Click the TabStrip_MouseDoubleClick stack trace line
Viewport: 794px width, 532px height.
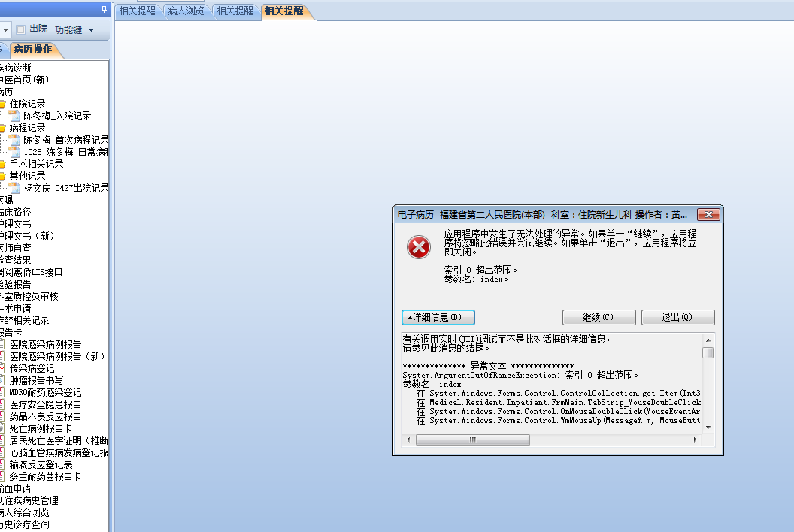pos(559,403)
